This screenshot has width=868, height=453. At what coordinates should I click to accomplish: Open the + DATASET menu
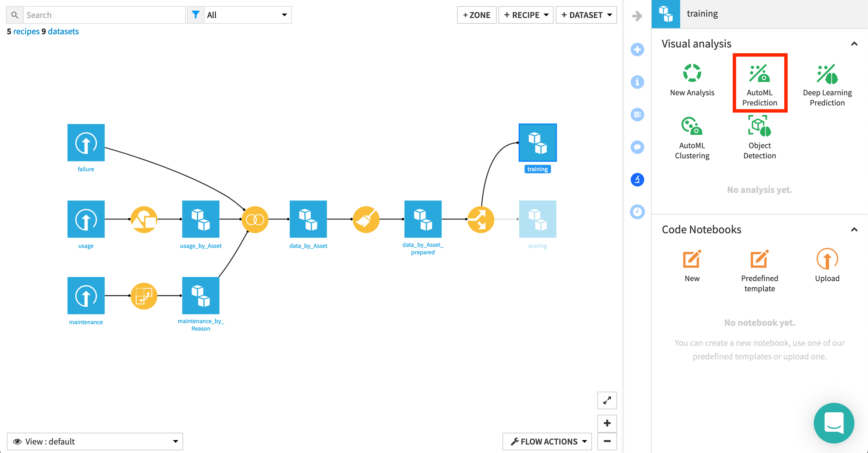click(x=586, y=15)
